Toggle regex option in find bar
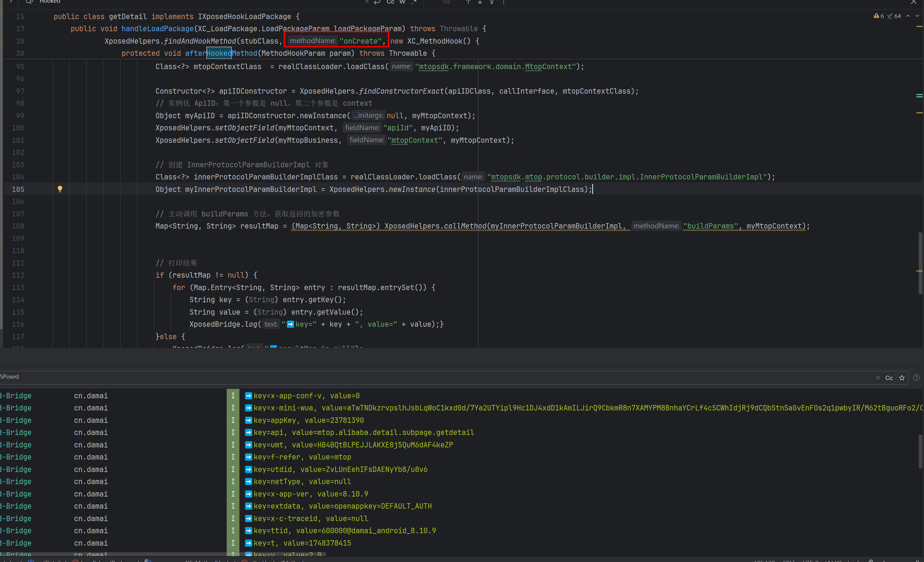 point(414,2)
